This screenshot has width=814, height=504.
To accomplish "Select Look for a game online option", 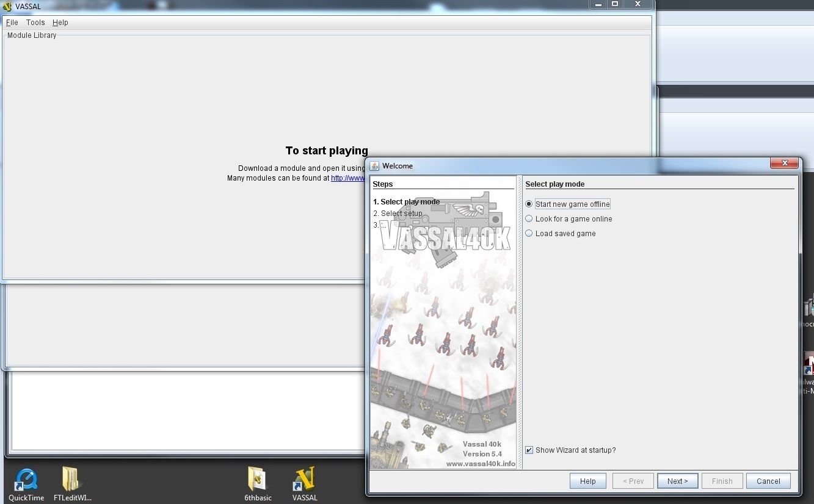I will click(x=569, y=218).
